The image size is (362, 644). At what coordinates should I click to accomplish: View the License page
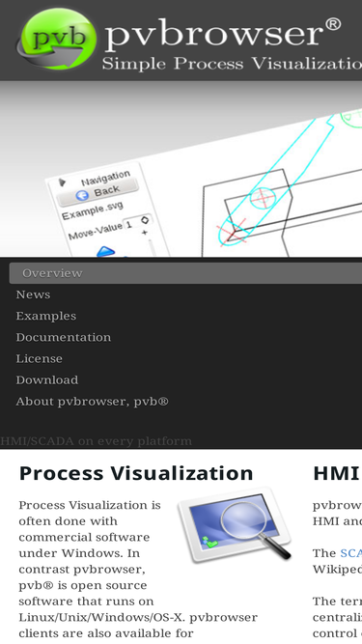click(40, 358)
